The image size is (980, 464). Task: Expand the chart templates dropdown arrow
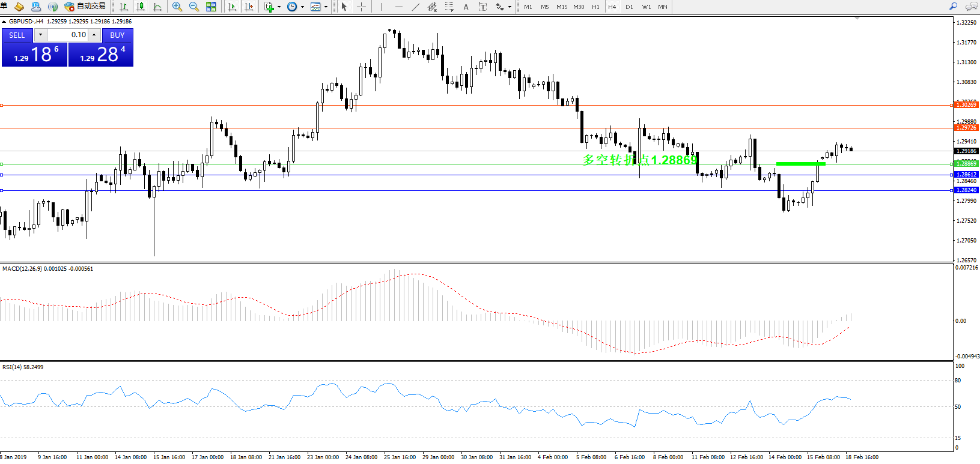pos(326,7)
